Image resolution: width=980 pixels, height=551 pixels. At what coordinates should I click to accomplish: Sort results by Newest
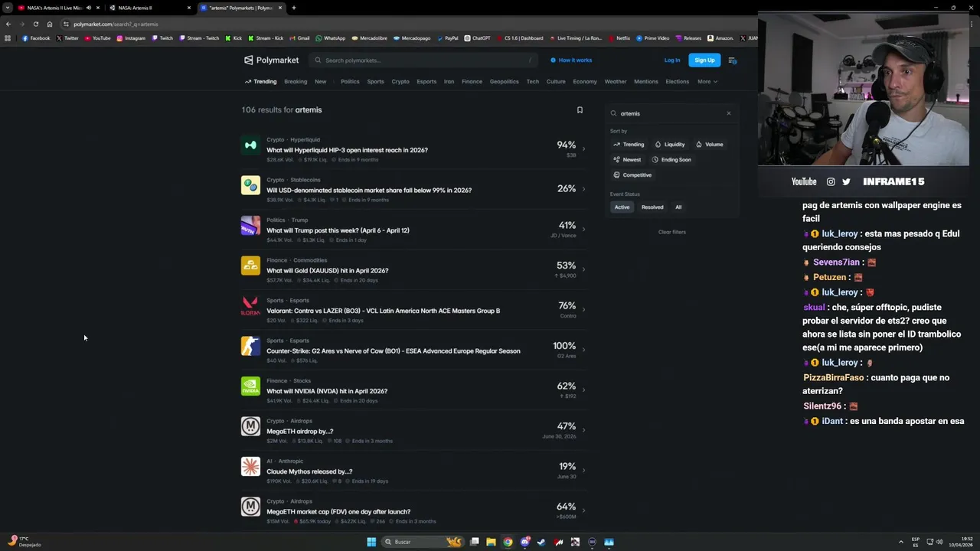coord(627,159)
